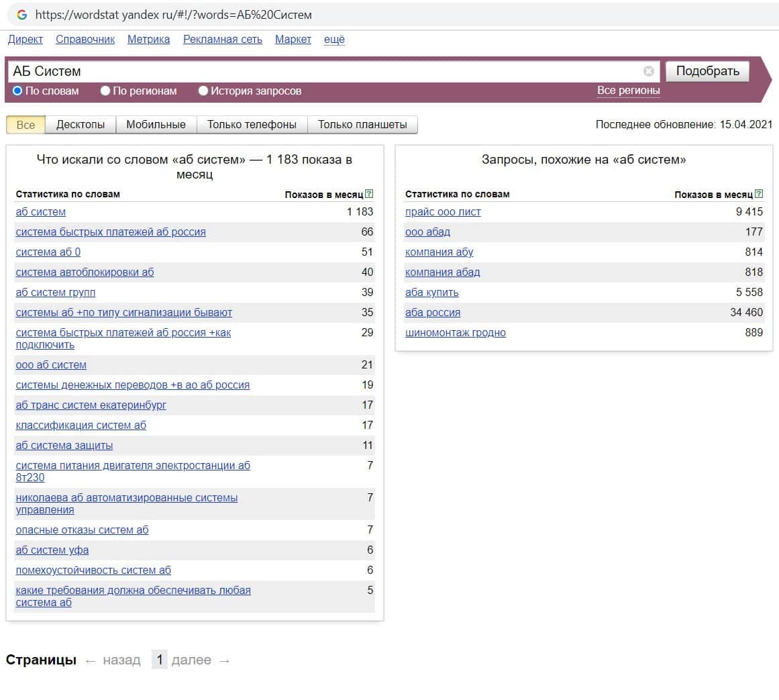Image resolution: width=779 pixels, height=700 pixels.
Task: Select the "По словам" radio option
Action: click(18, 91)
